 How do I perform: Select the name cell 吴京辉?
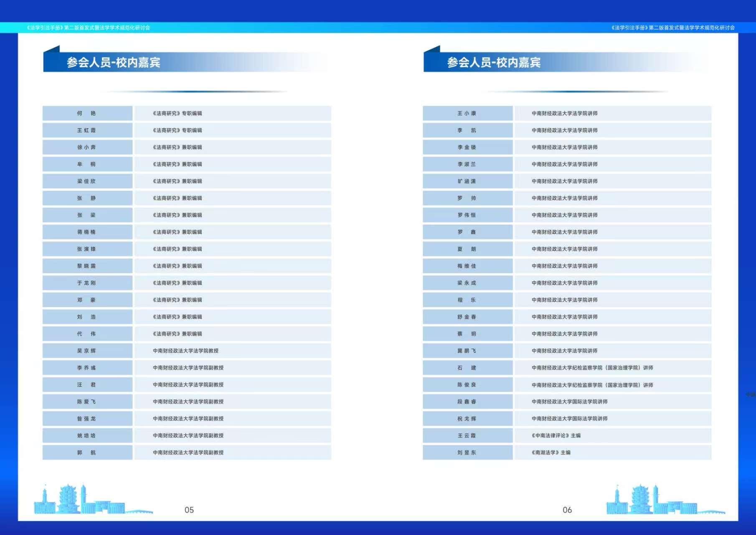tap(86, 351)
